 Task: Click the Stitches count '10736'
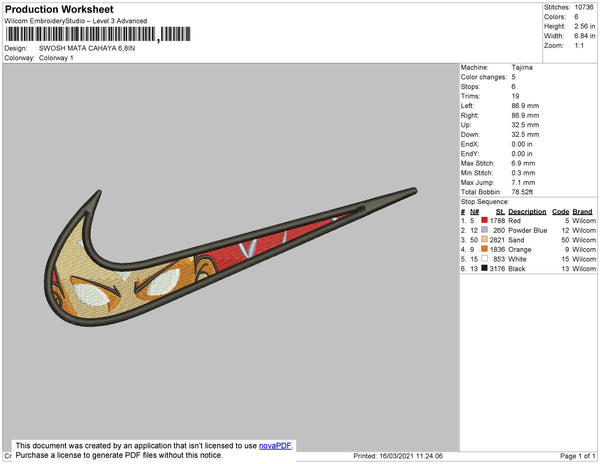(x=584, y=7)
